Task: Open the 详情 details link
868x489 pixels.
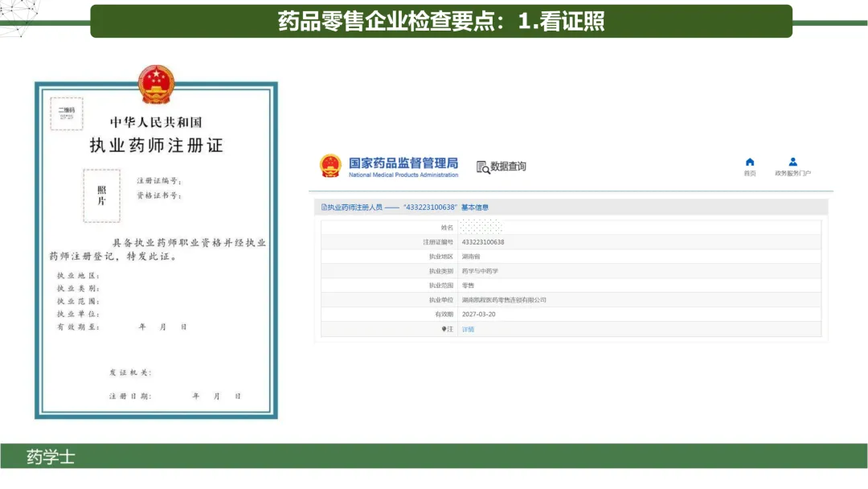Action: coord(468,329)
